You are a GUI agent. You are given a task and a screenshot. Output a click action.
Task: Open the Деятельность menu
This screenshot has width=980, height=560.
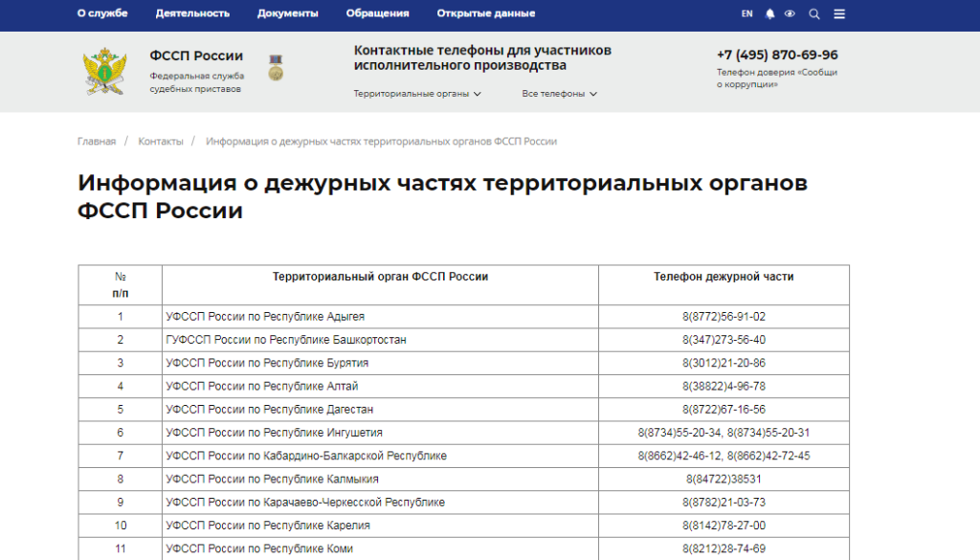(x=192, y=13)
